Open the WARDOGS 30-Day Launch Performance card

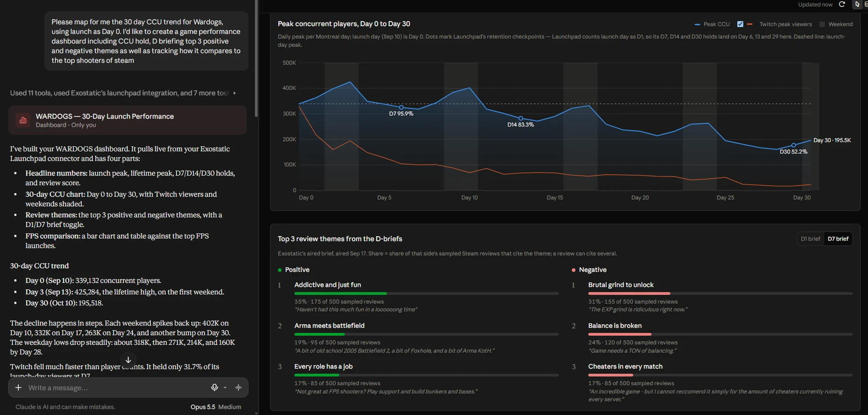[127, 120]
